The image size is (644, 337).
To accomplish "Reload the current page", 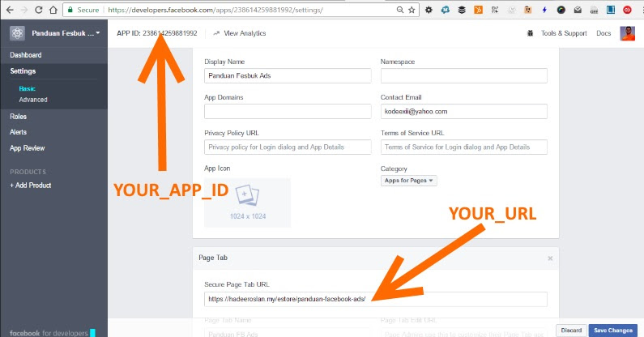I will (39, 10).
